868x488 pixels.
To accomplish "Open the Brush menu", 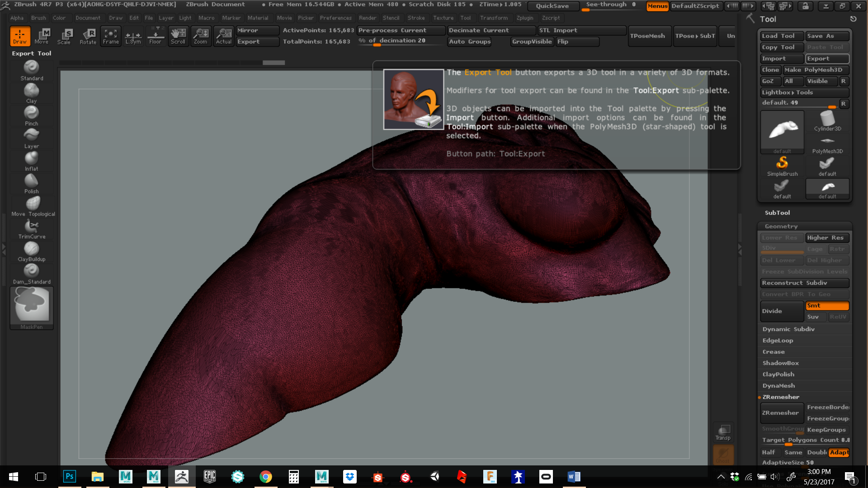I will (x=38, y=18).
